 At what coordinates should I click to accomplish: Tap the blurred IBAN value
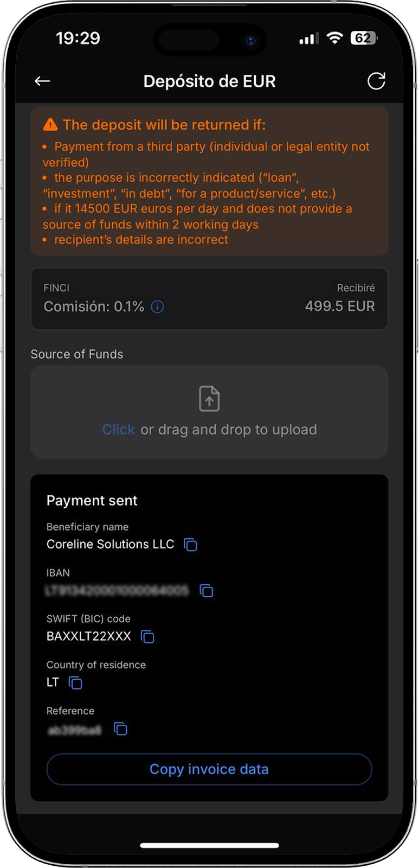point(118,591)
